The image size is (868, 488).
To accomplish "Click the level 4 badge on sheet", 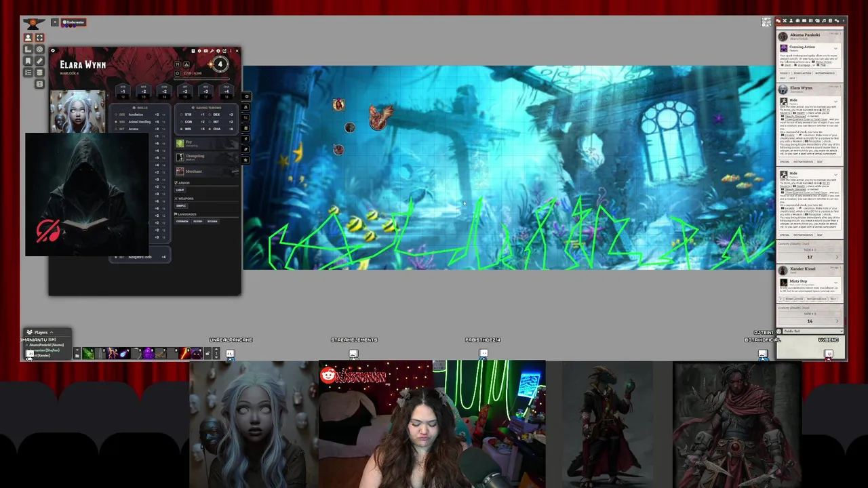I will click(x=220, y=64).
